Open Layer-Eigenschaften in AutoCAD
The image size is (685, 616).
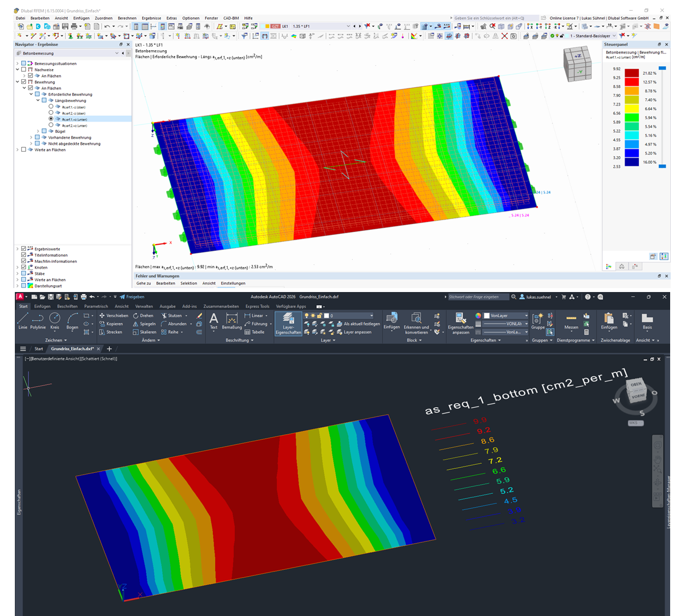coord(288,323)
